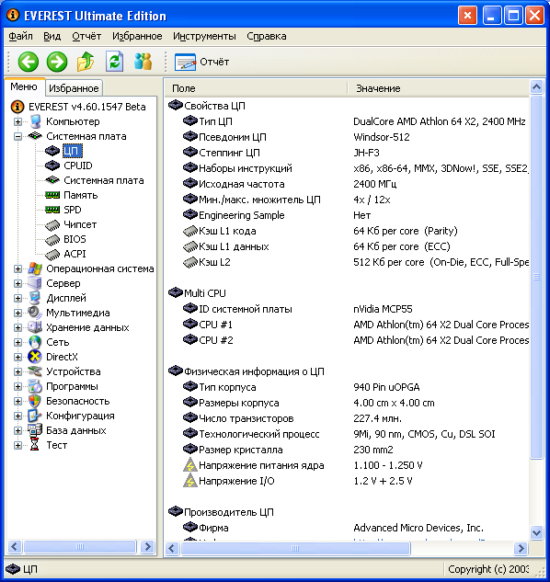This screenshot has width=550, height=582.
Task: Click the Чипсет chip icon
Action: pyautogui.click(x=52, y=225)
